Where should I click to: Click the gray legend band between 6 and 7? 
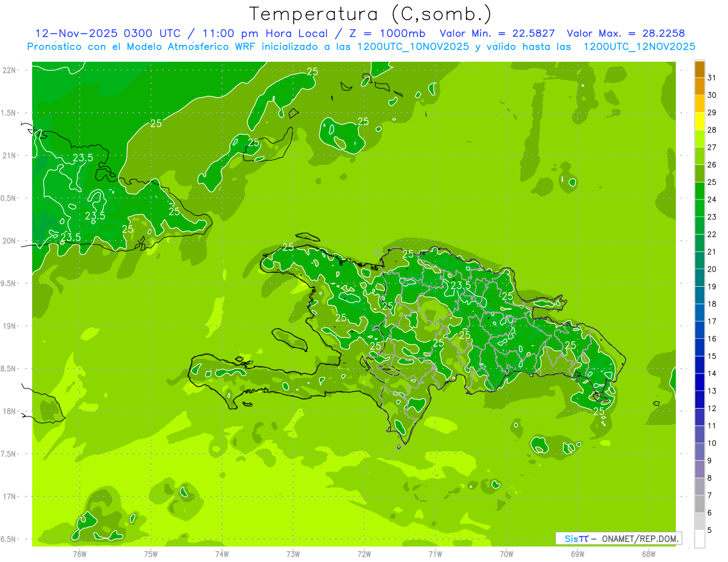(699, 504)
